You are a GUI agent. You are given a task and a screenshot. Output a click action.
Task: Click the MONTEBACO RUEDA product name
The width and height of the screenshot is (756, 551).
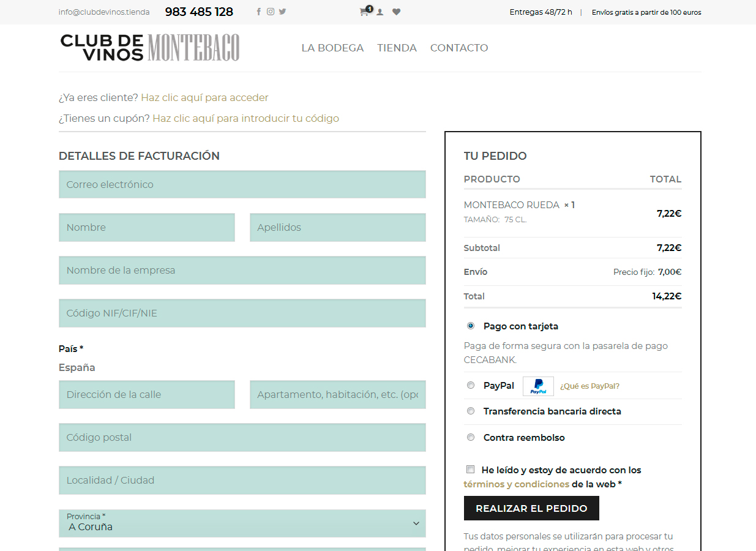point(512,205)
